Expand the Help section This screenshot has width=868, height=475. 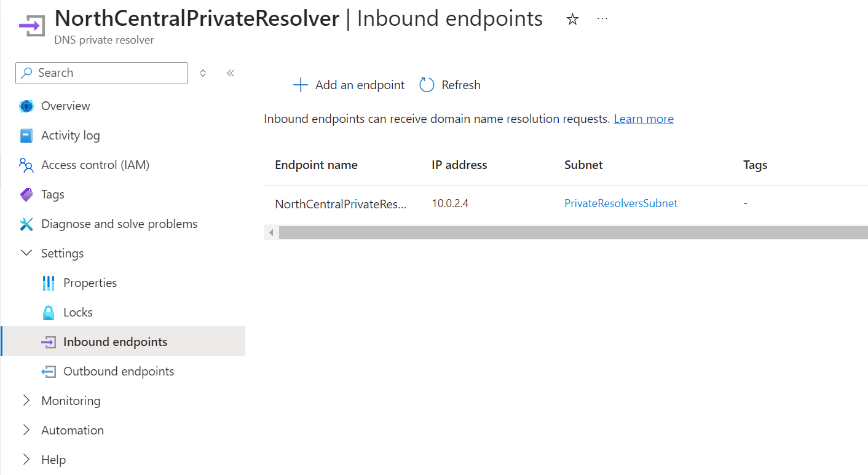[x=26, y=460]
